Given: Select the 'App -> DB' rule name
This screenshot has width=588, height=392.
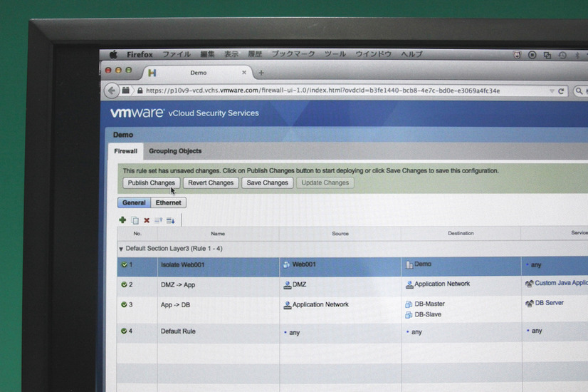Looking at the screenshot, I should pyautogui.click(x=176, y=305).
